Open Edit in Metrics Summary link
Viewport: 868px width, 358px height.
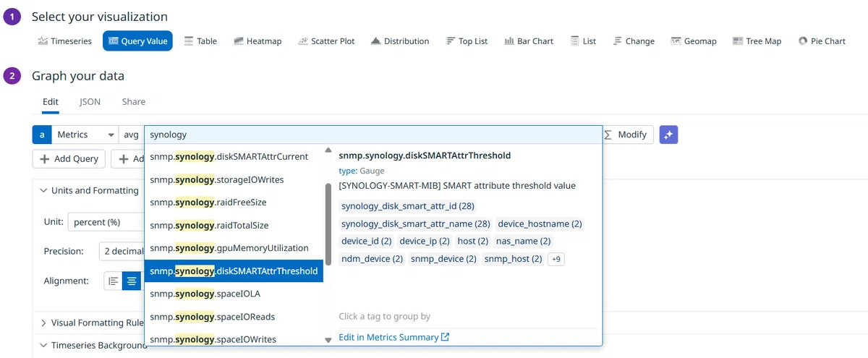394,337
